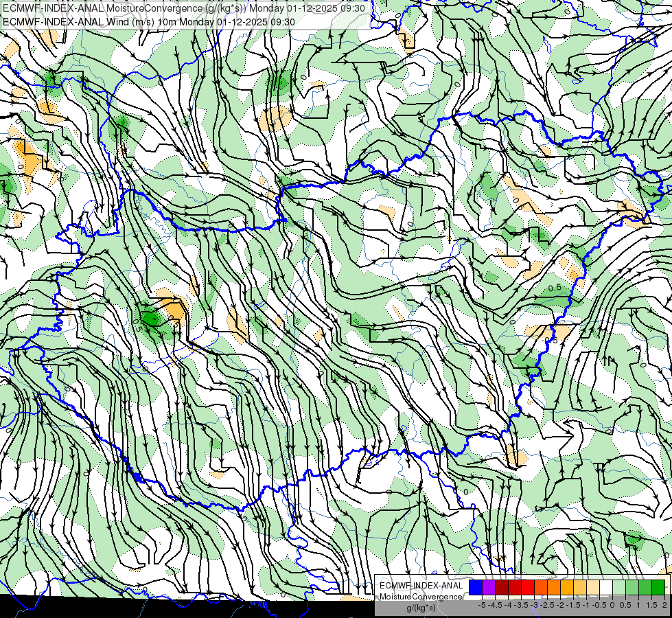672x618 pixels.
Task: Click the g/(kg*s) unit label in legend
Action: [x=421, y=608]
